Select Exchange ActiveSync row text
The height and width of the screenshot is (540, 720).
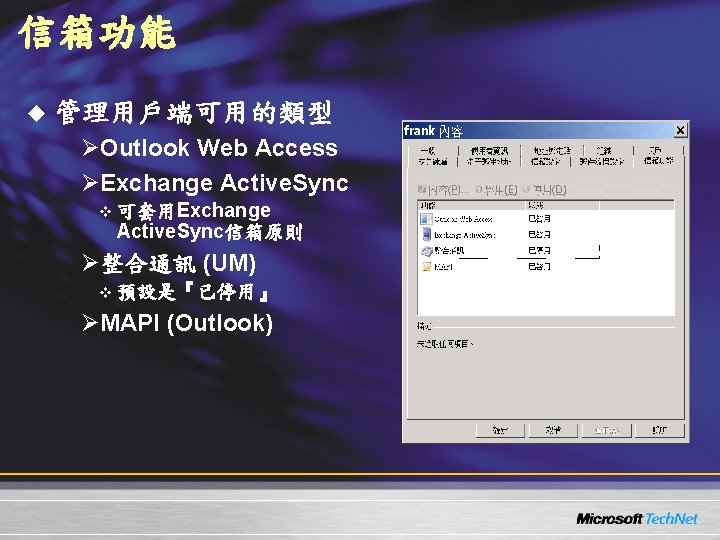pyautogui.click(x=464, y=235)
